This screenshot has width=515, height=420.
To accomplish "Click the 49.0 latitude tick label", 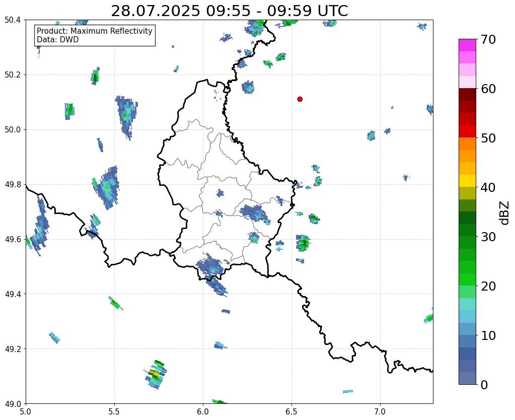I will (13, 403).
